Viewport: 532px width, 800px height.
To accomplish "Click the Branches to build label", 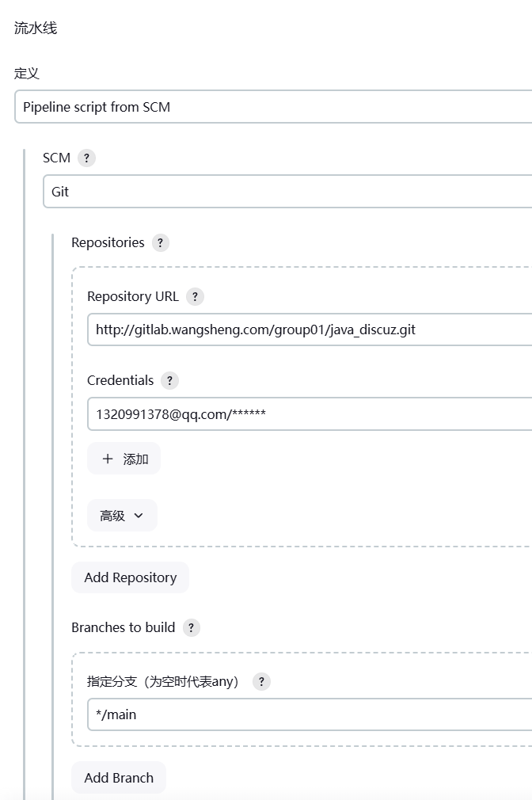I will click(x=123, y=627).
